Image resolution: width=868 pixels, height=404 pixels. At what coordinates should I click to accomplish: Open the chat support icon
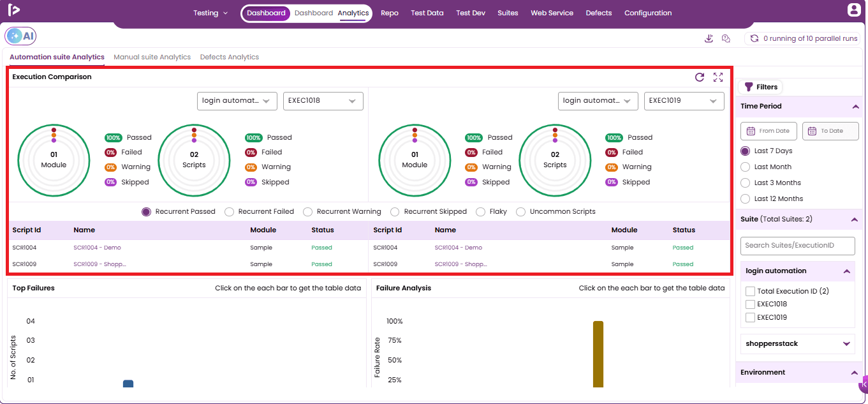726,38
